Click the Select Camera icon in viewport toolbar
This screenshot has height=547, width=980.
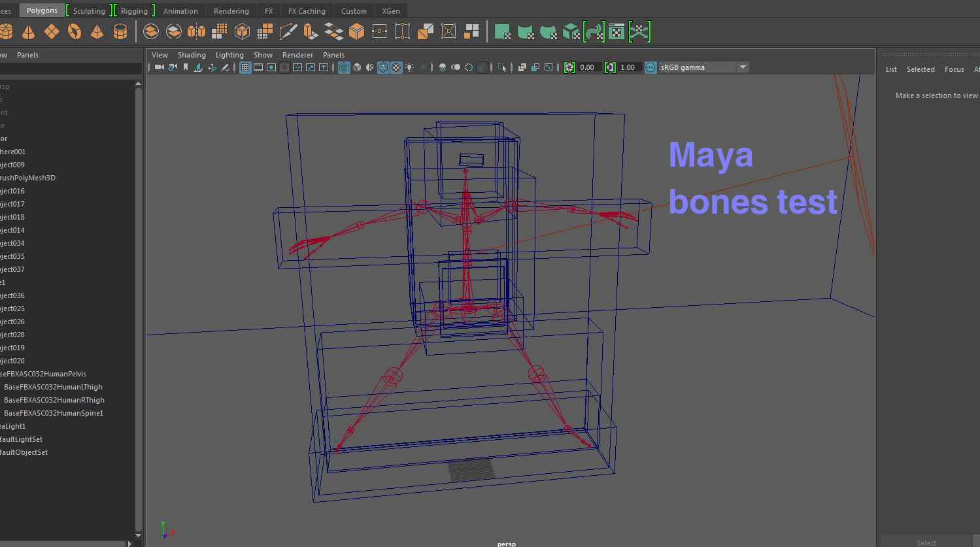159,67
